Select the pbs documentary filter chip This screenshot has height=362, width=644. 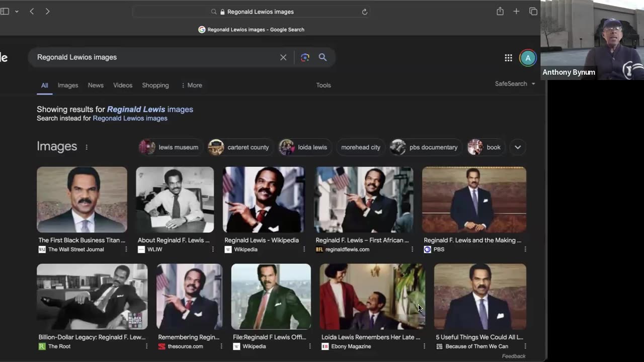[x=426, y=147]
